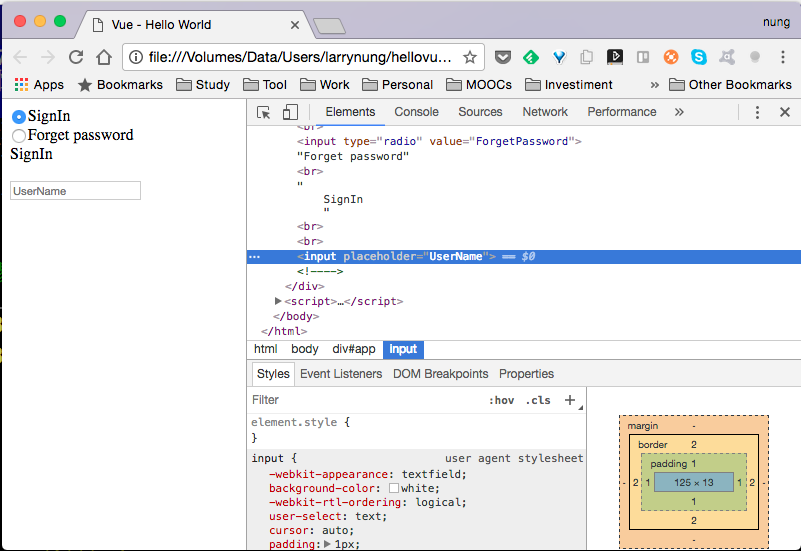Open the DOM Breakpoints pane
Viewport: 801px width, 551px height.
coord(440,374)
